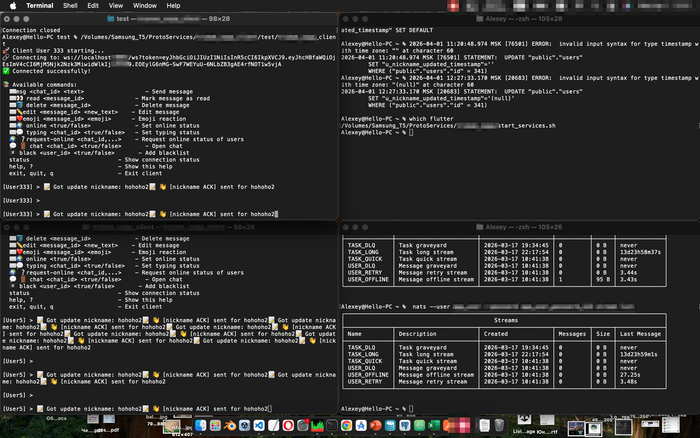Open Activity Monitor from the Dock
This screenshot has height=438, width=700.
tap(317, 425)
